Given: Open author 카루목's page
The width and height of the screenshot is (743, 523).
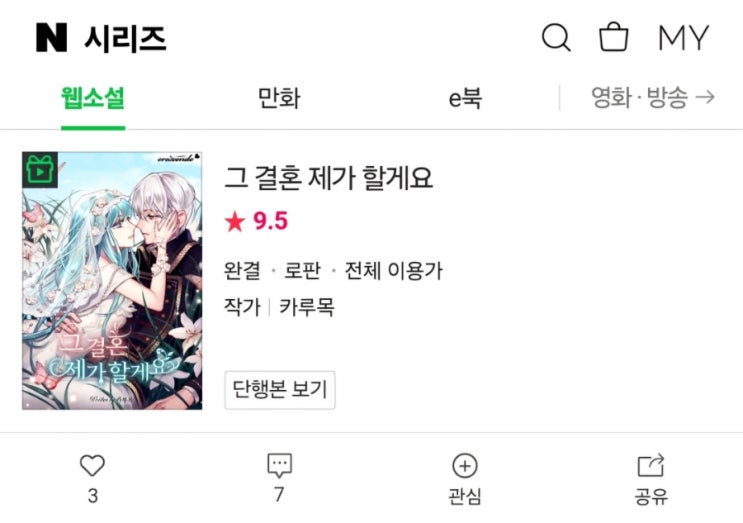Looking at the screenshot, I should coord(307,307).
